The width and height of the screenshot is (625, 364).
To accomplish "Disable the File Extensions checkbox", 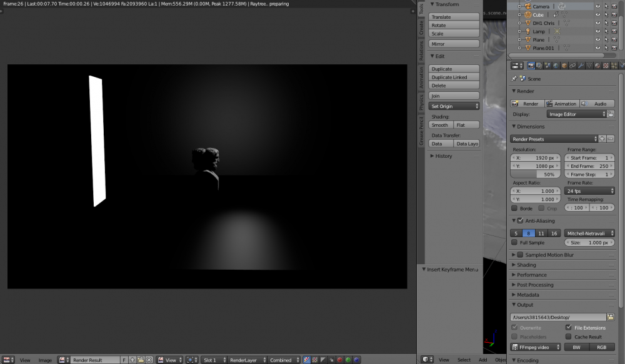I will click(568, 327).
